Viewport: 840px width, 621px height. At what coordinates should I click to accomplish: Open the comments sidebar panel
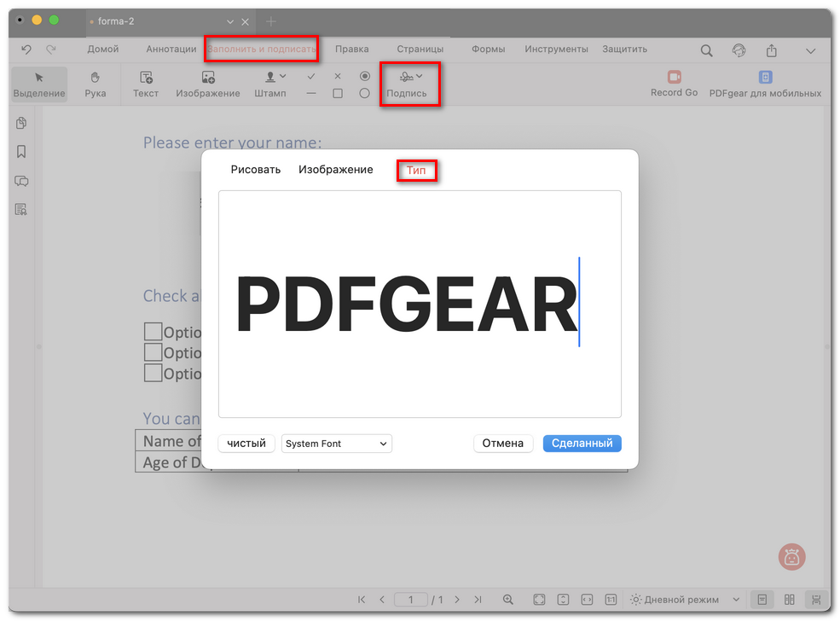tap(21, 181)
